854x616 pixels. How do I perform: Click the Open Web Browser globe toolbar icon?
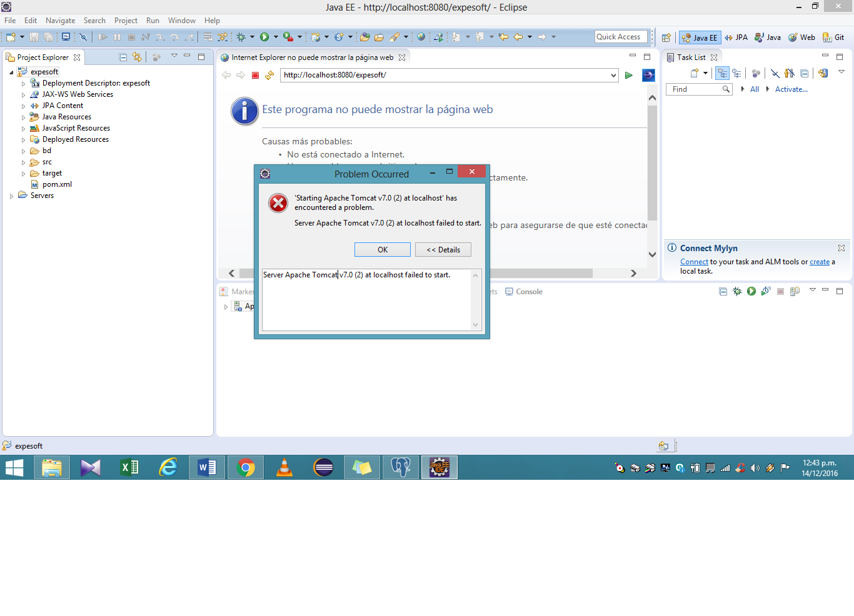click(x=421, y=37)
